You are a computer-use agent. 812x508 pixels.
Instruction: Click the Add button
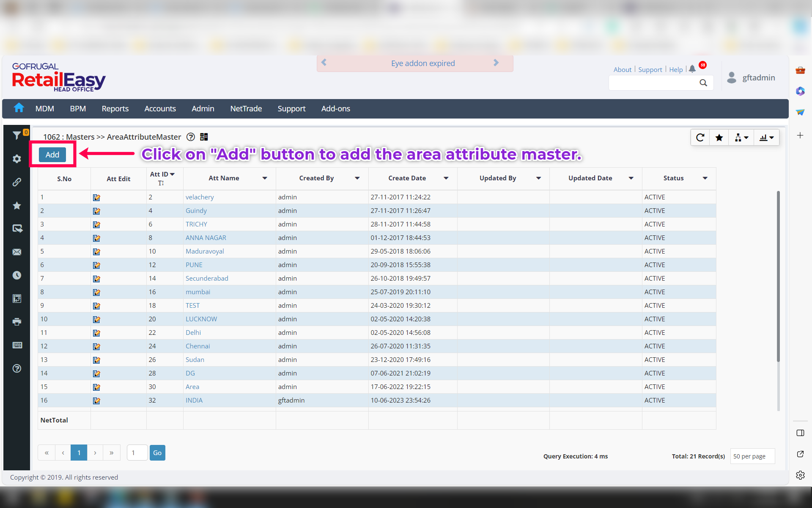[52, 155]
